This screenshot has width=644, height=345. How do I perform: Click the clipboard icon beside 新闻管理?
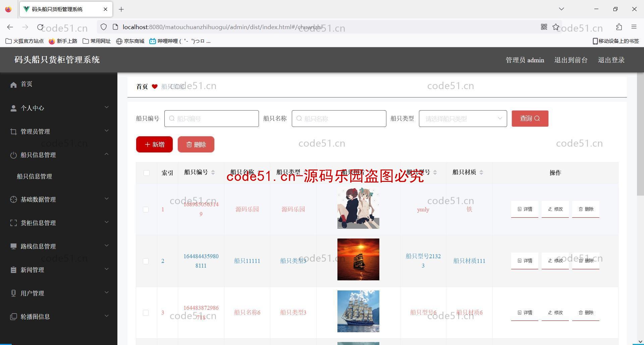click(13, 270)
